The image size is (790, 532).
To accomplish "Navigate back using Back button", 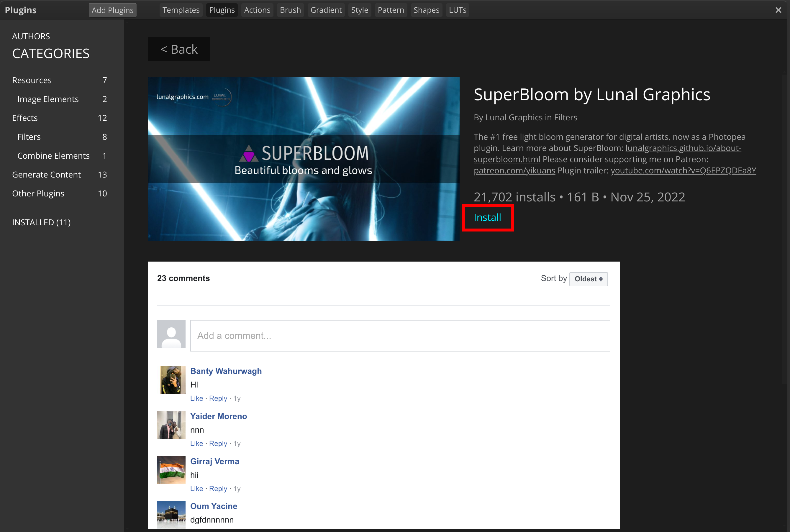I will click(x=180, y=49).
